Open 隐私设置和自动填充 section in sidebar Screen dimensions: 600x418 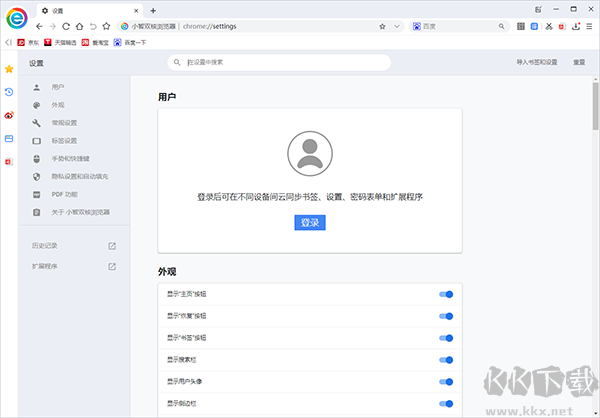click(78, 176)
